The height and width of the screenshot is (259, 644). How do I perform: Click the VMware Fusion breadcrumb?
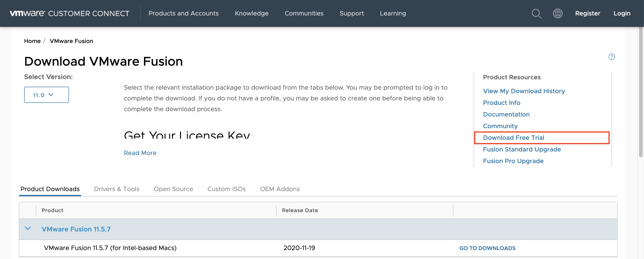tap(71, 41)
